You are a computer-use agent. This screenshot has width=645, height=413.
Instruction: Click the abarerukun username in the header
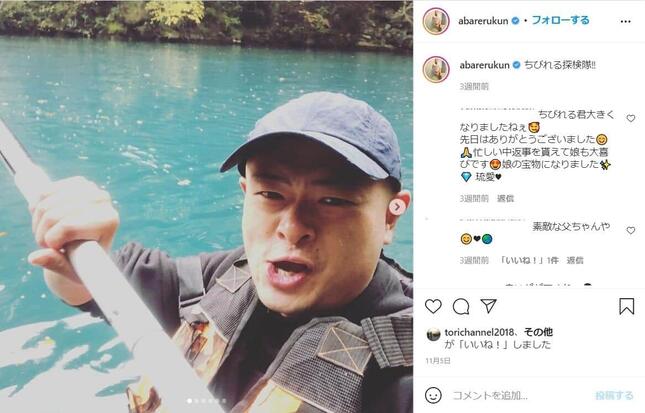(x=483, y=21)
